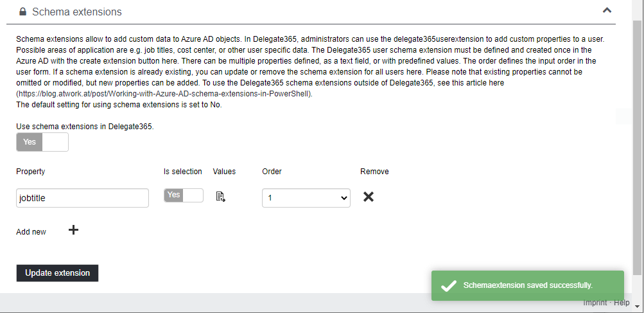Click the Values column label
This screenshot has height=313, width=644.
(224, 172)
